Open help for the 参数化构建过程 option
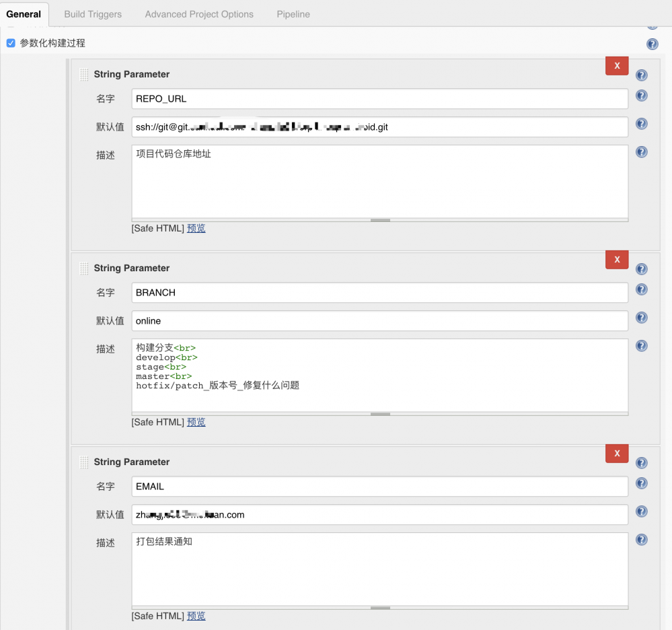Image resolution: width=672 pixels, height=630 pixels. (x=652, y=44)
